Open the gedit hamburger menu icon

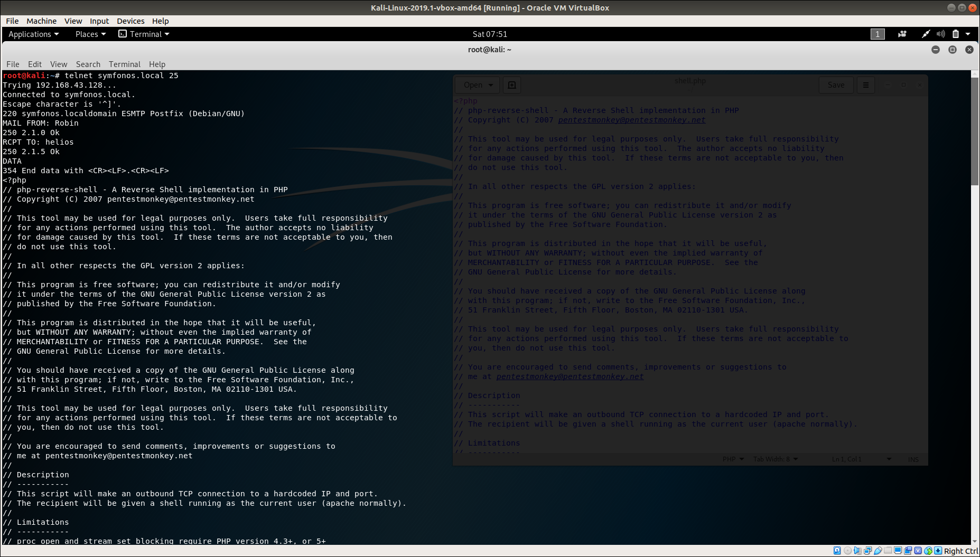865,85
